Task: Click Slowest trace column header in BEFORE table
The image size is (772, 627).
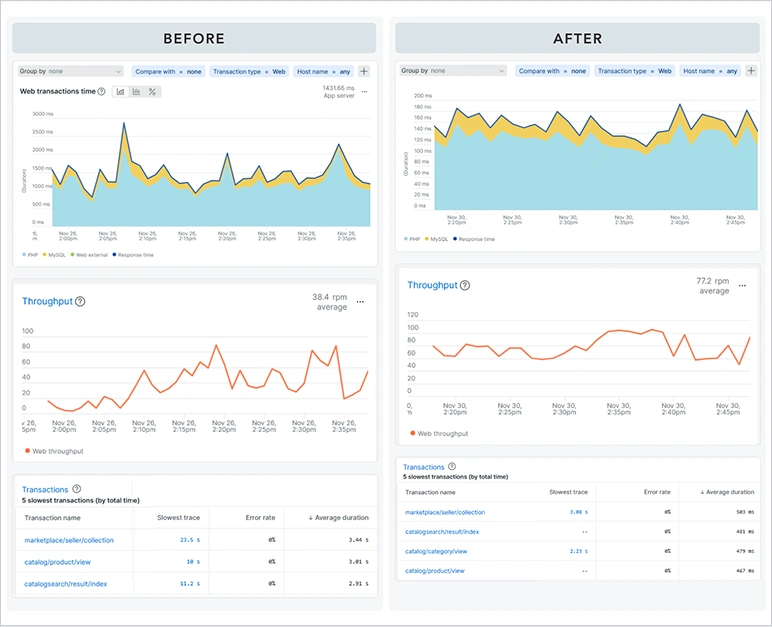Action: (178, 518)
